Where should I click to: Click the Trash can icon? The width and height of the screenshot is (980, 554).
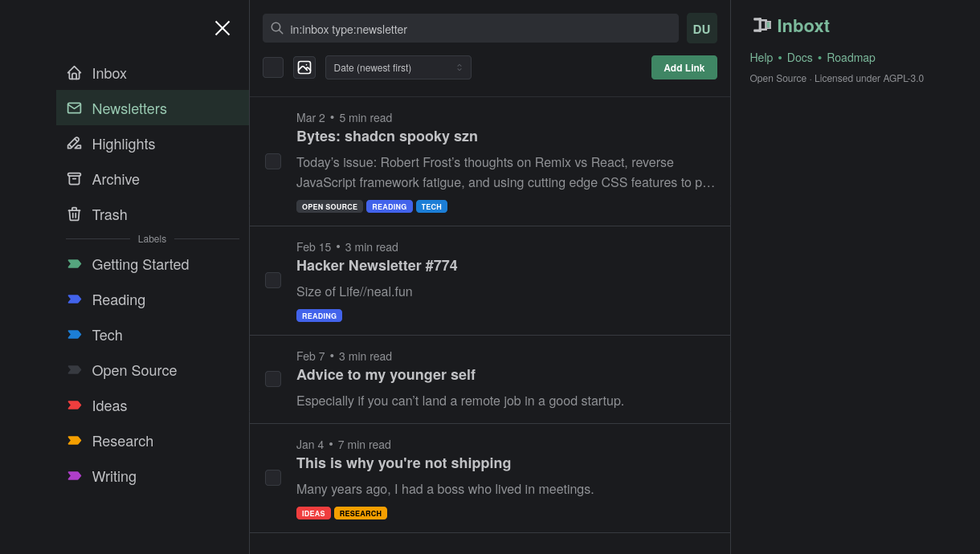pos(74,214)
